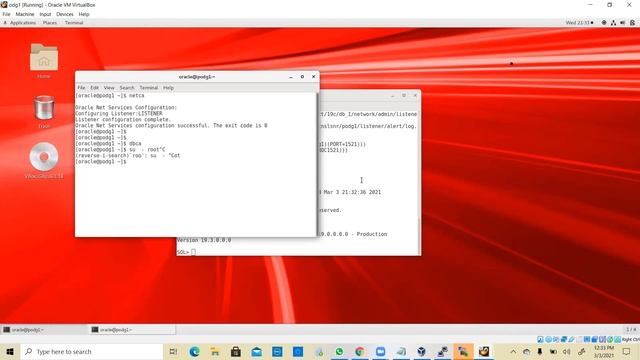Image resolution: width=640 pixels, height=360 pixels.
Task: Open the VirtualBox File menu
Action: pyautogui.click(x=7, y=14)
